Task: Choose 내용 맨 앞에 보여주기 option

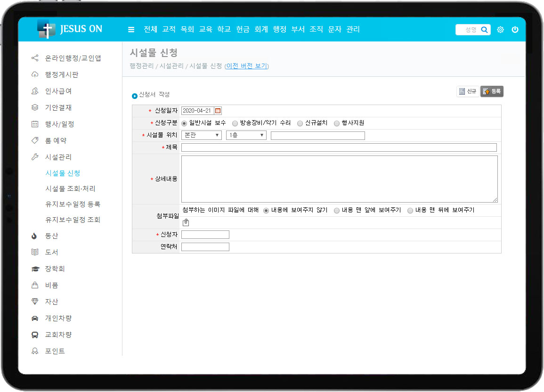Action: tap(337, 211)
